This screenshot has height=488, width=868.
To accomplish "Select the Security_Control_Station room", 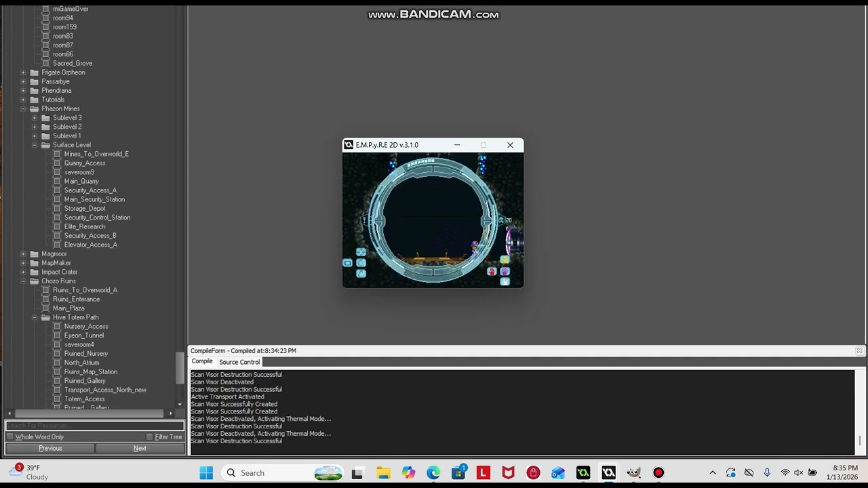I will click(x=97, y=218).
